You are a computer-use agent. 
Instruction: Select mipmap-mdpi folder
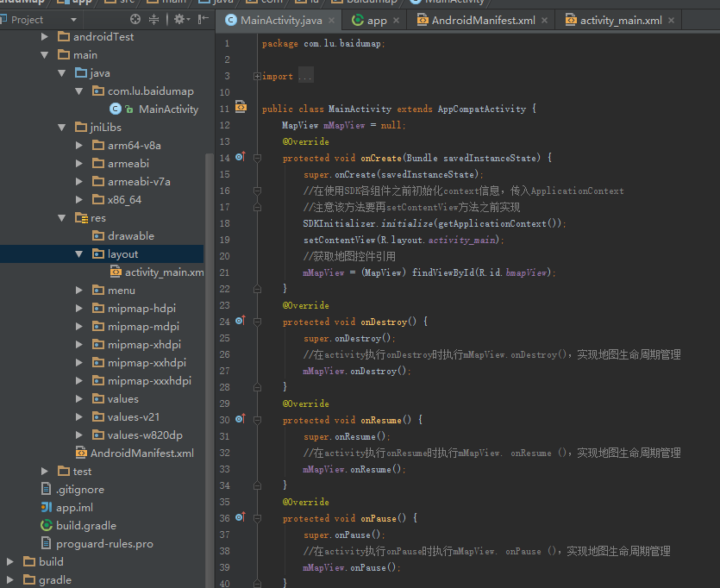pyautogui.click(x=136, y=327)
